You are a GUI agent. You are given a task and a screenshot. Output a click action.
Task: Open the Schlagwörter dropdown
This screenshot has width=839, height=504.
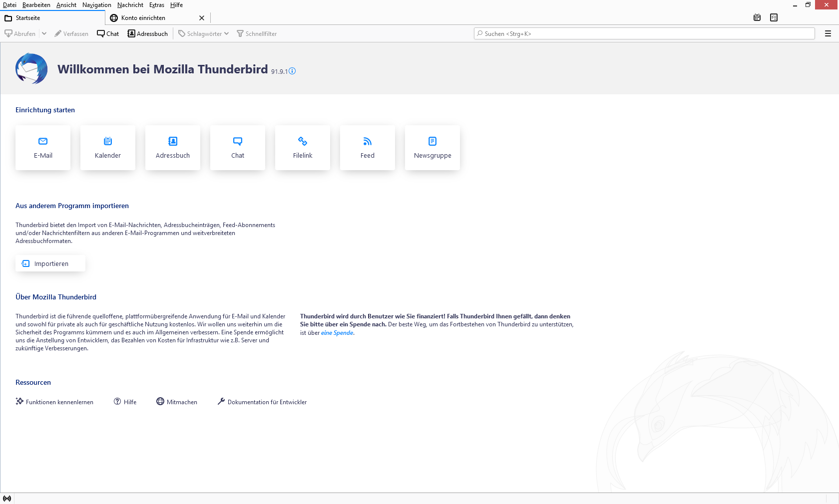click(204, 33)
